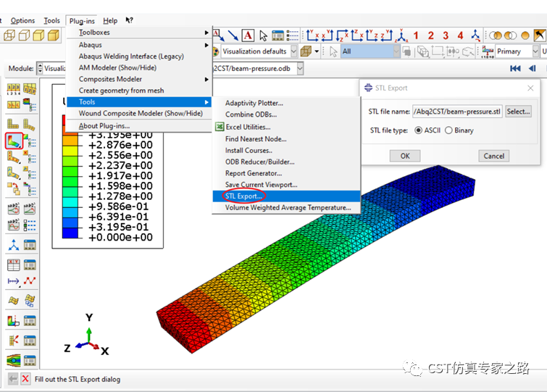Click the filled circle translucency icon
547x392 pixels.
tap(525, 36)
